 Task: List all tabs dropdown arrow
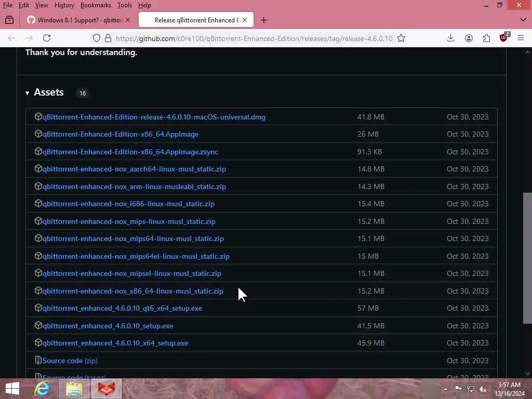[x=523, y=20]
